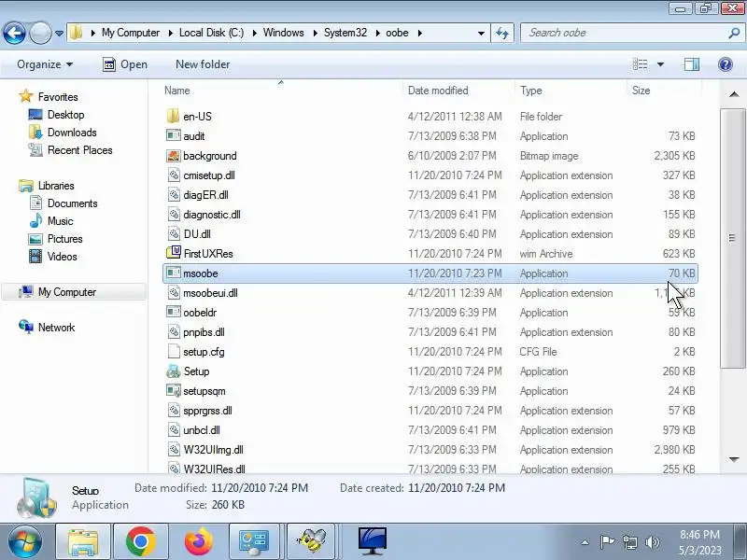Screen dimensions: 747x560
Task: Select the background bitmap image file
Action: (x=430, y=156)
